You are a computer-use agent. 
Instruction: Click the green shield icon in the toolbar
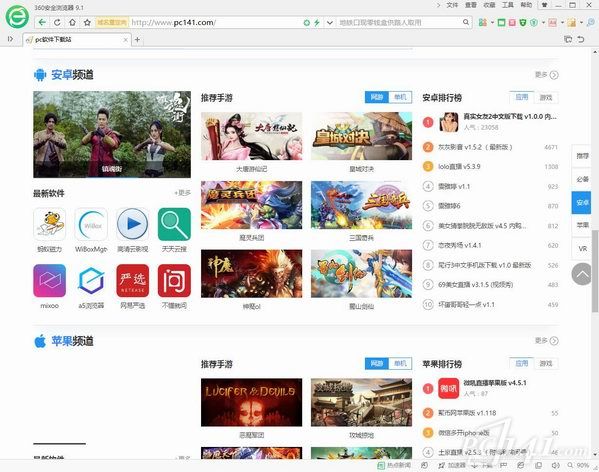coord(523,23)
